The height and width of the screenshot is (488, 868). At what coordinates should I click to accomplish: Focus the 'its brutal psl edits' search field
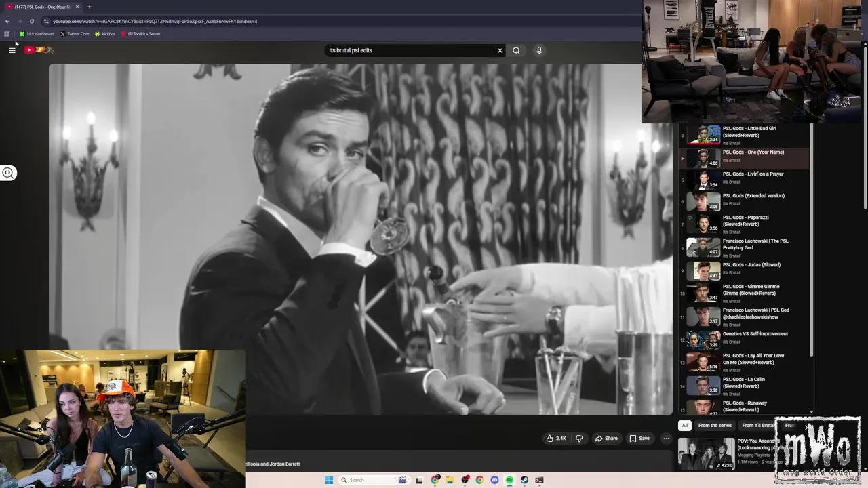pos(410,50)
